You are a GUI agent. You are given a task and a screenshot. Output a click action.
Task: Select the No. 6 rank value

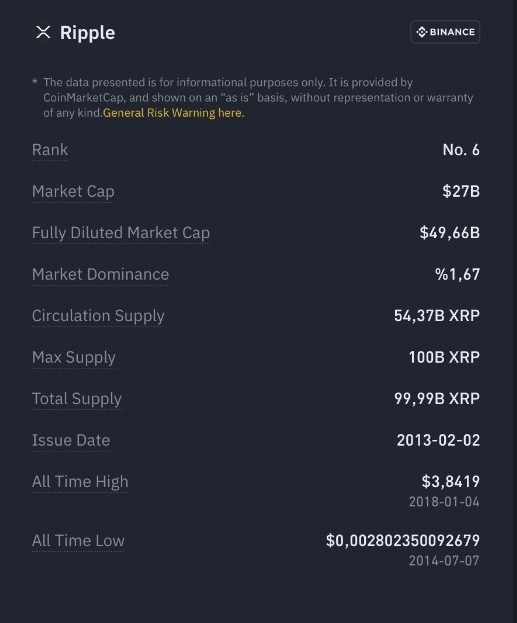pyautogui.click(x=461, y=150)
